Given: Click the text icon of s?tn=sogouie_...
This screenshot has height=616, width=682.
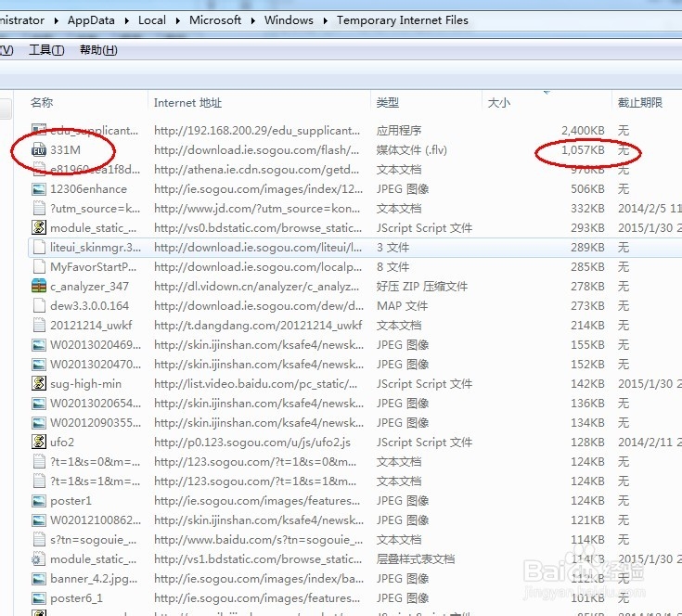Looking at the screenshot, I should (39, 540).
